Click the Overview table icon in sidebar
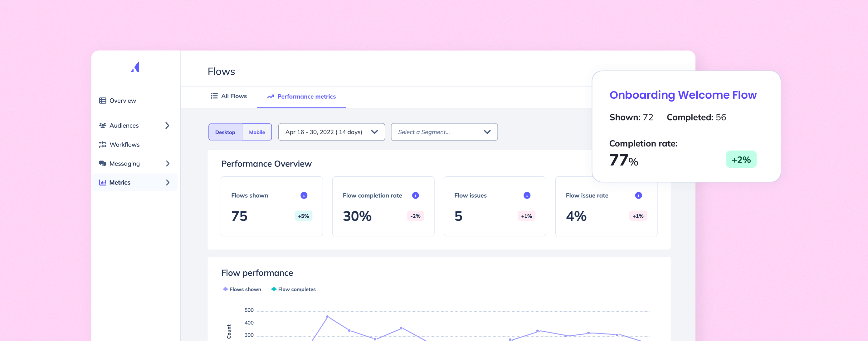This screenshot has width=868, height=341. coord(102,101)
